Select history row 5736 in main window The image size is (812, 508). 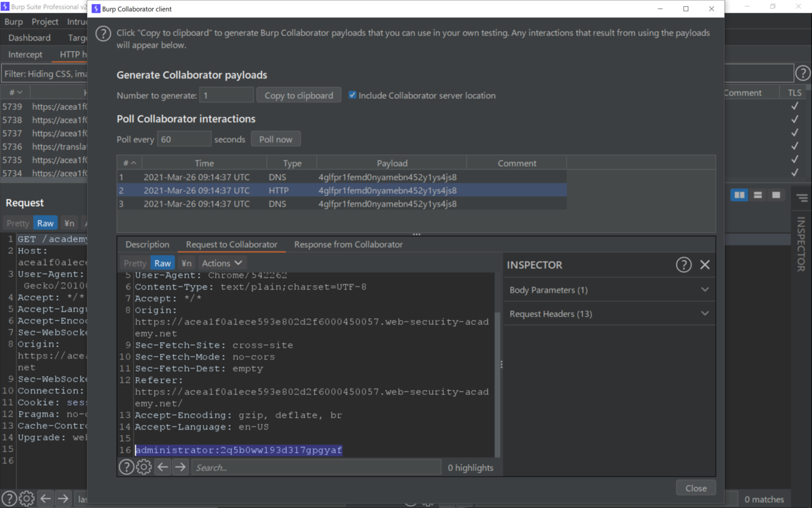click(x=44, y=146)
